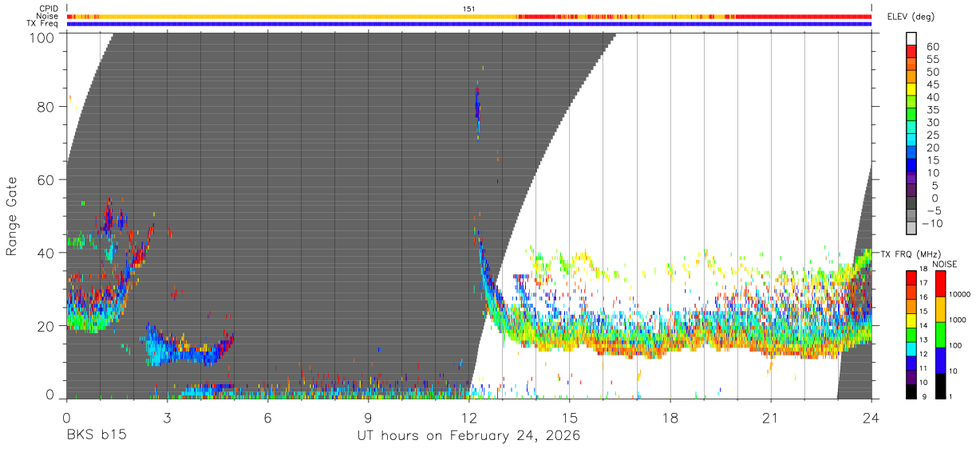Click the '24' tick on the UT hours axis
980x452 pixels.
click(x=871, y=418)
